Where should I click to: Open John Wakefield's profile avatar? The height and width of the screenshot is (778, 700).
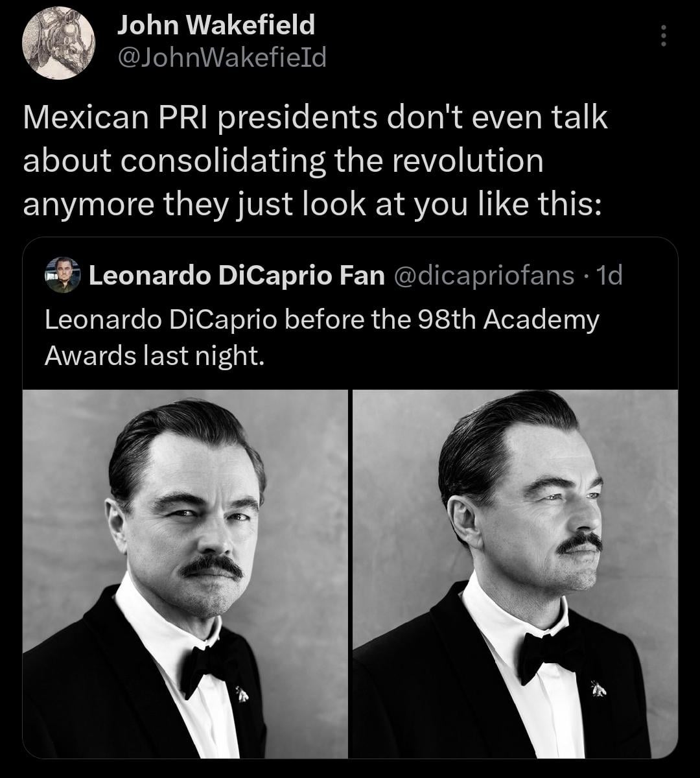(x=58, y=43)
